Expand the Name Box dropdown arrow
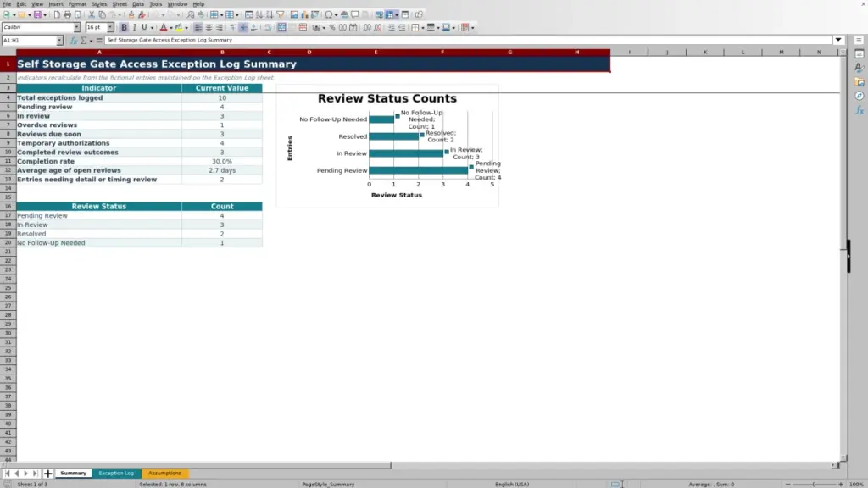Image resolution: width=868 pixels, height=488 pixels. [59, 41]
